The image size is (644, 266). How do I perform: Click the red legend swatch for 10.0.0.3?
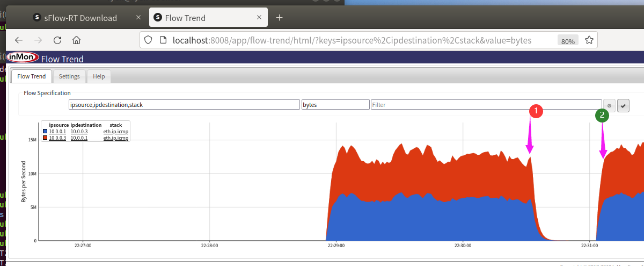(x=45, y=138)
